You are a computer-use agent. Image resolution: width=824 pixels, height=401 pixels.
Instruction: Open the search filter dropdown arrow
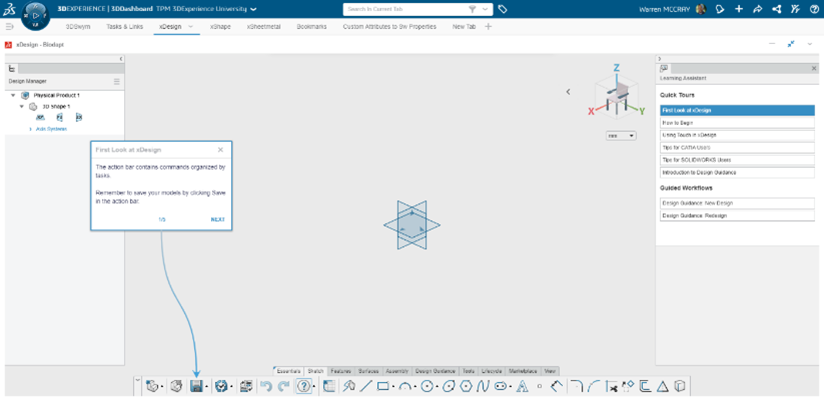pos(485,9)
